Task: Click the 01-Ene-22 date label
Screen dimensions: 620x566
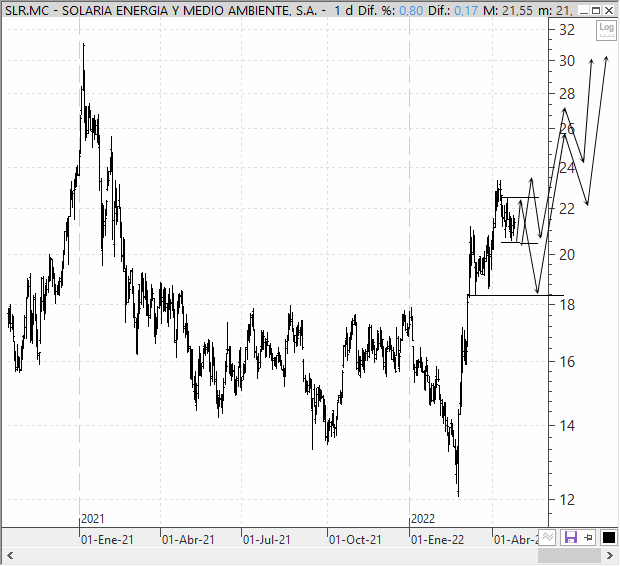Action: coord(437,540)
